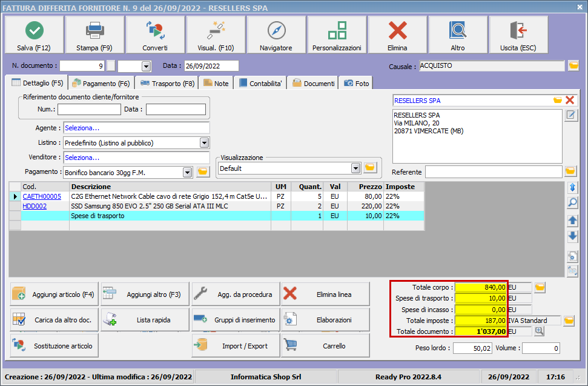The width and height of the screenshot is (588, 386).
Task: Switch to Trasporto (F8) tab
Action: point(167,83)
